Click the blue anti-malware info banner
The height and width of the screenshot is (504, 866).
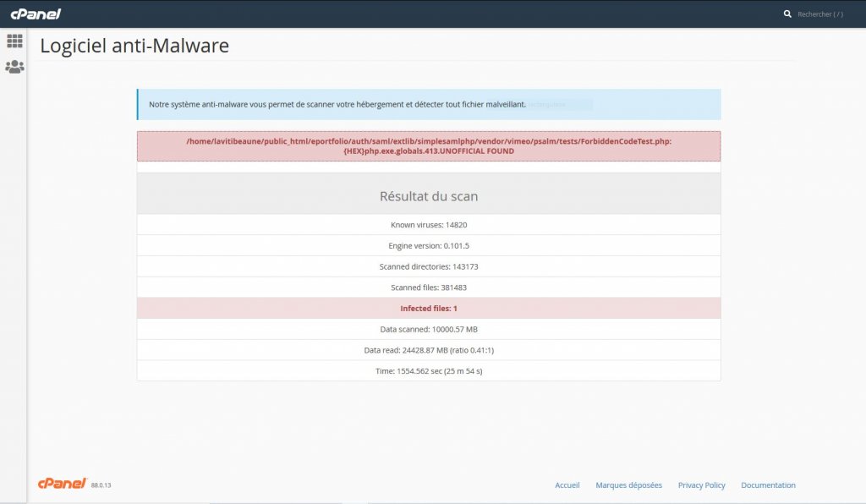click(x=429, y=105)
